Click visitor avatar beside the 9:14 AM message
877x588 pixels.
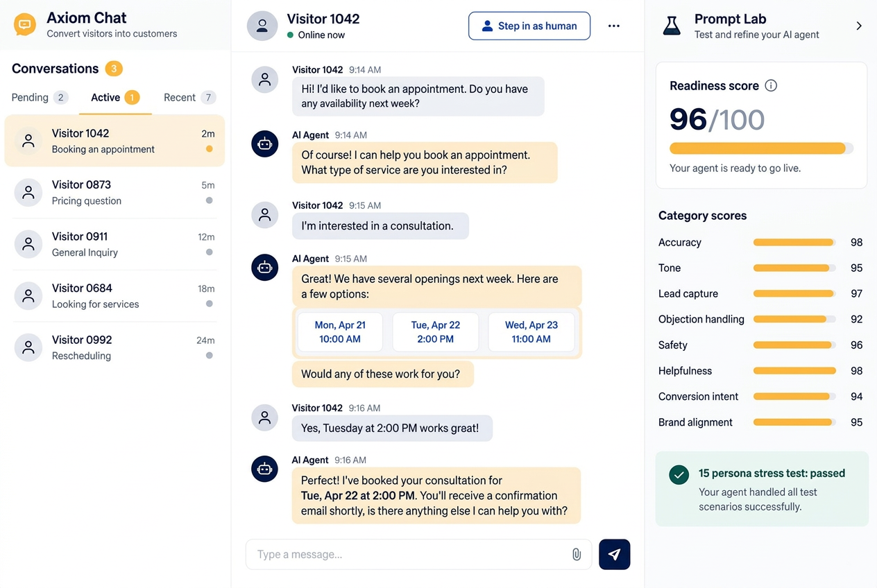pyautogui.click(x=264, y=79)
